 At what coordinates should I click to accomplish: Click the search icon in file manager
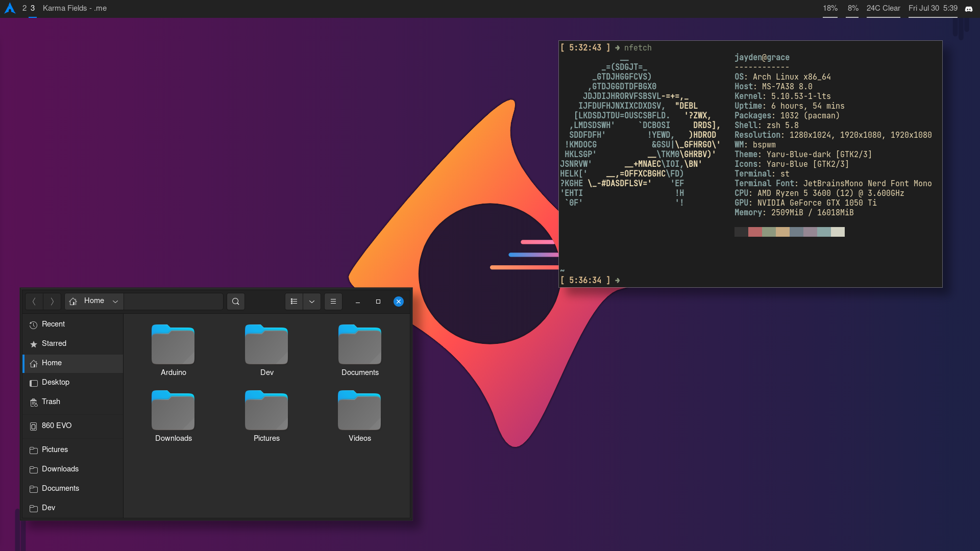[x=235, y=302]
